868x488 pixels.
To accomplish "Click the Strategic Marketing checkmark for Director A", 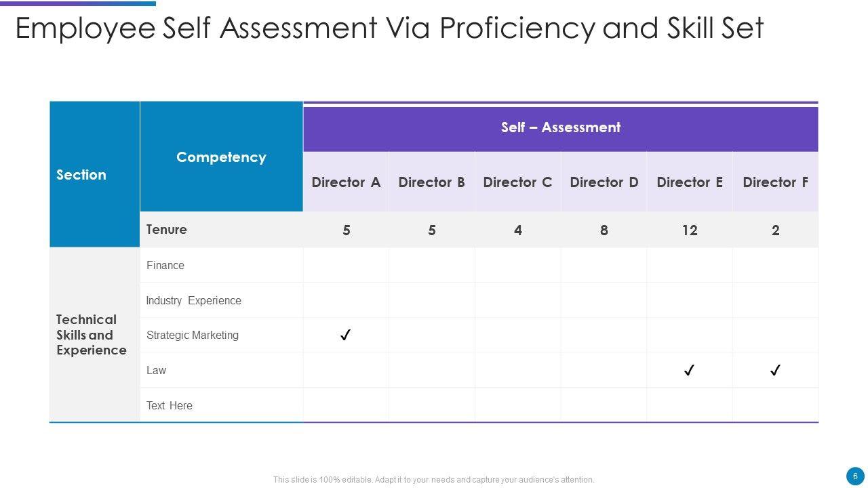I will tap(345, 335).
